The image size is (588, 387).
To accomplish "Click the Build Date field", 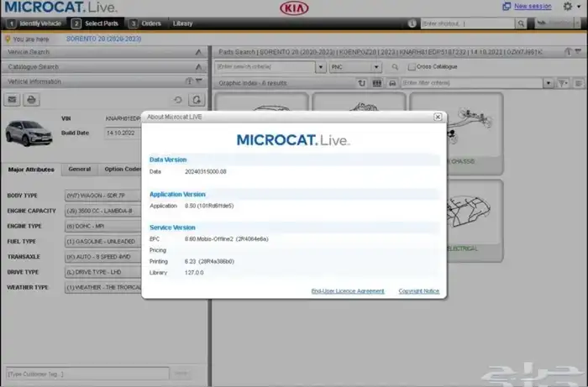I will pyautogui.click(x=123, y=133).
